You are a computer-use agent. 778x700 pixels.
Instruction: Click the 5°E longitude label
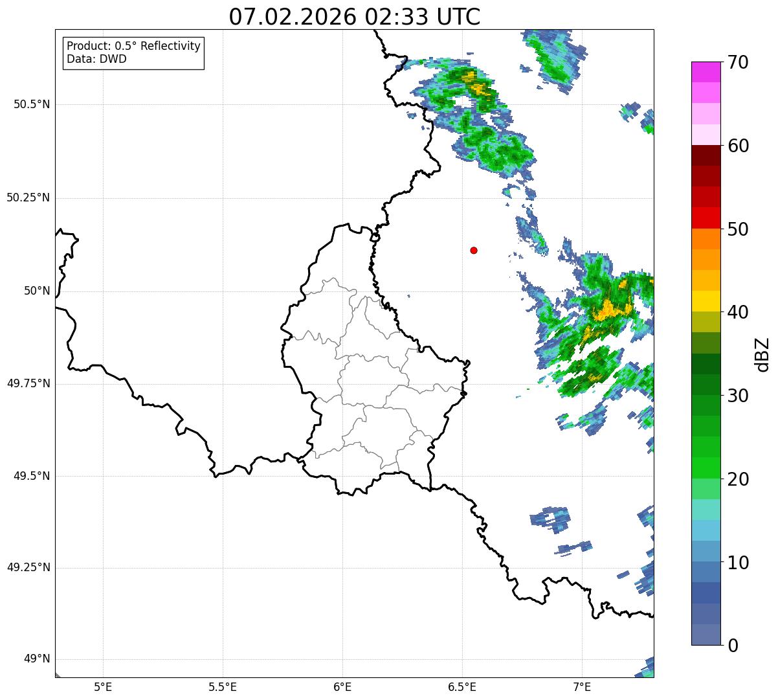point(103,686)
